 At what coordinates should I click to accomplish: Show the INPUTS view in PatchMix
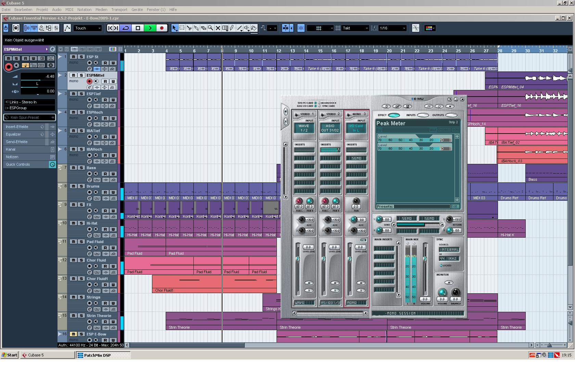tap(423, 115)
